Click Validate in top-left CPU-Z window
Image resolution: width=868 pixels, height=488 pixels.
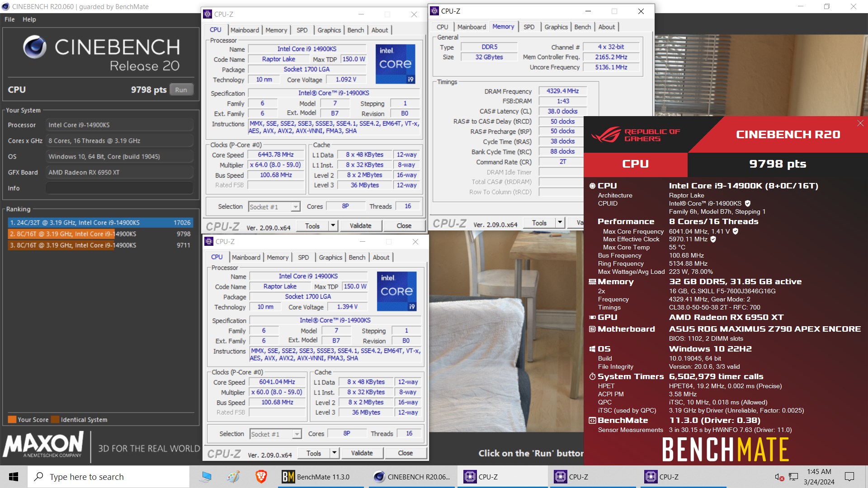pyautogui.click(x=361, y=225)
